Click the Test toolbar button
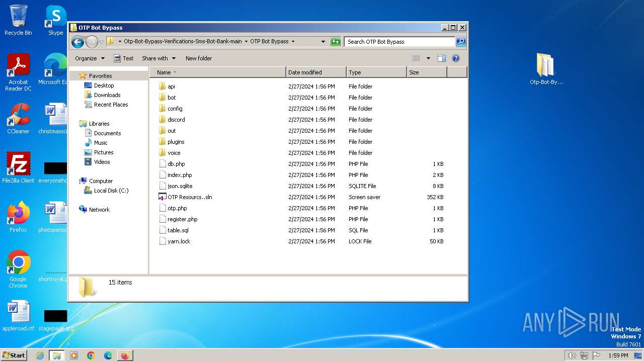The height and width of the screenshot is (362, 644). tap(123, 58)
